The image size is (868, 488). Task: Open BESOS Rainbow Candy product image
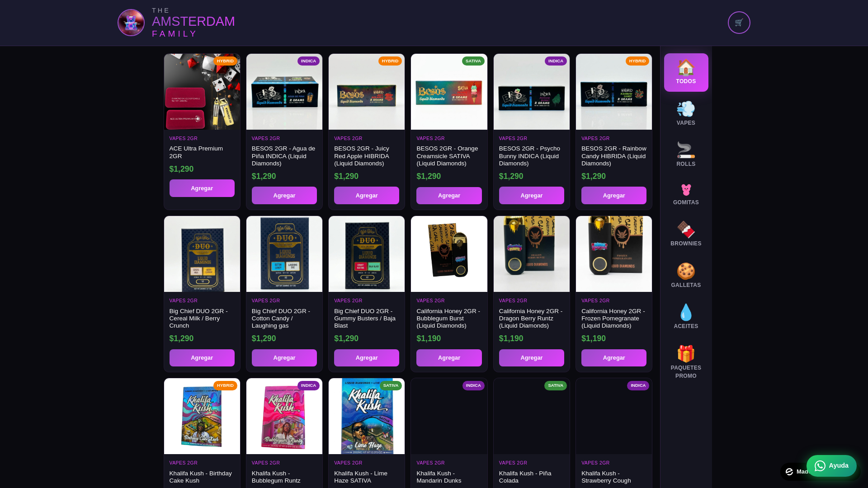(x=614, y=92)
